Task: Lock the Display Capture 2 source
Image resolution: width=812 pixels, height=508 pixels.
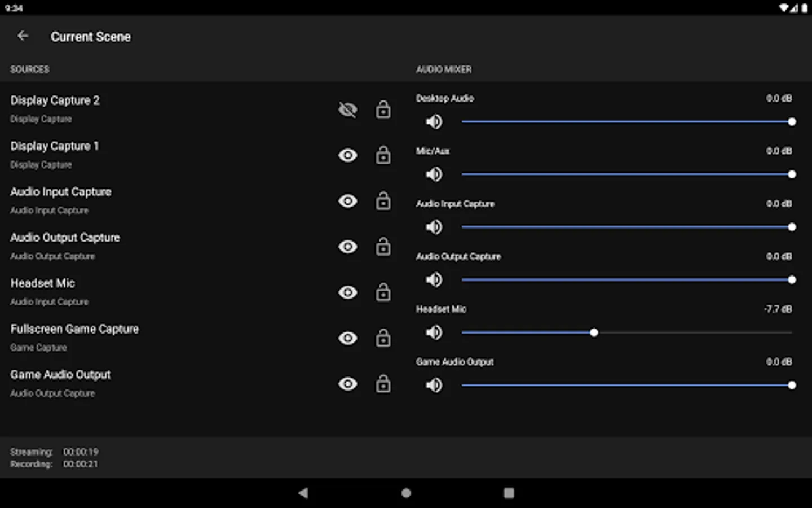Action: click(x=383, y=109)
